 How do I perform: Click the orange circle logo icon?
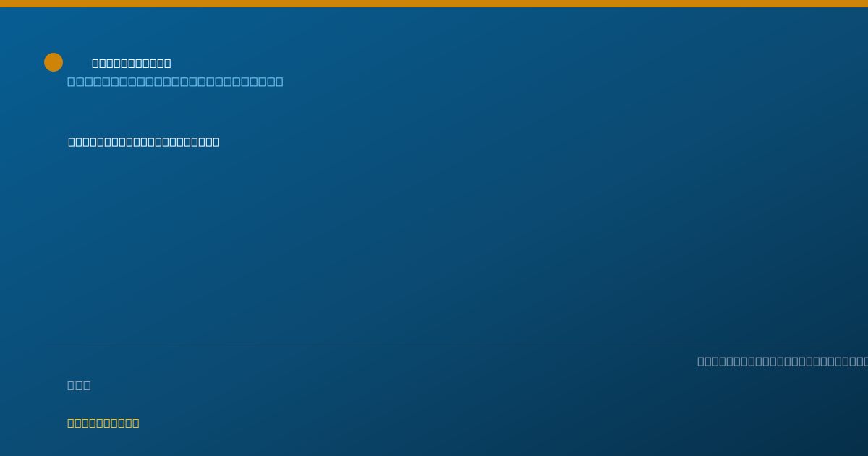[54, 62]
